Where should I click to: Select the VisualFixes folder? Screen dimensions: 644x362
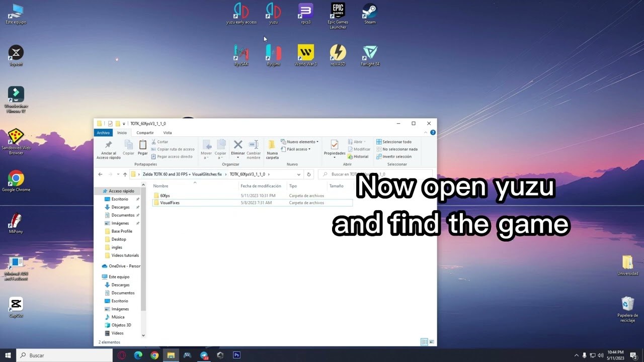click(252, 203)
